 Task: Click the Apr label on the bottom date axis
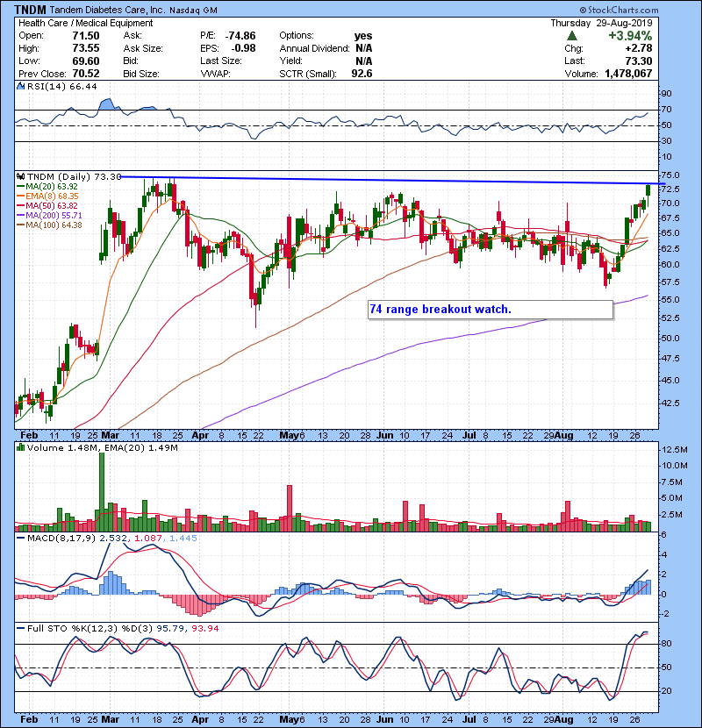pyautogui.click(x=200, y=719)
